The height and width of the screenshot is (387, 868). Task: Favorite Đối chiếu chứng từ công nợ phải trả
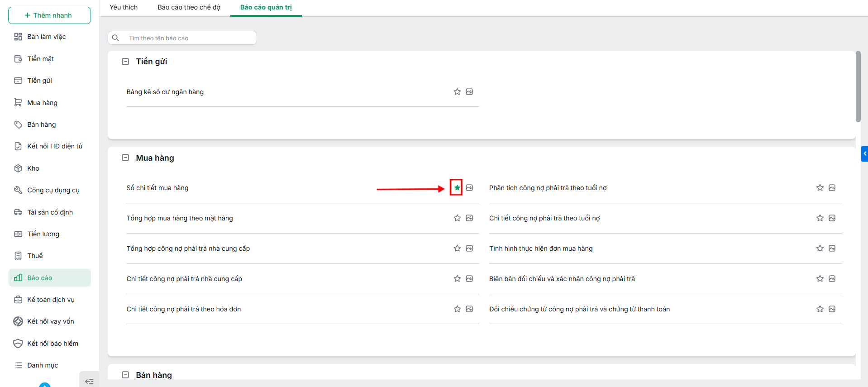click(x=820, y=309)
